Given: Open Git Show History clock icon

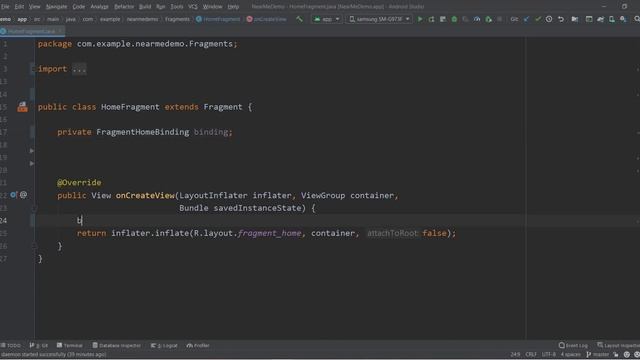Looking at the screenshot, I should point(549,19).
